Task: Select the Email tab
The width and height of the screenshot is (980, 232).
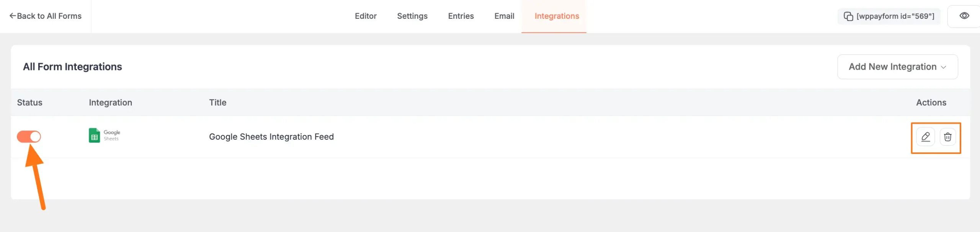Action: (x=504, y=16)
